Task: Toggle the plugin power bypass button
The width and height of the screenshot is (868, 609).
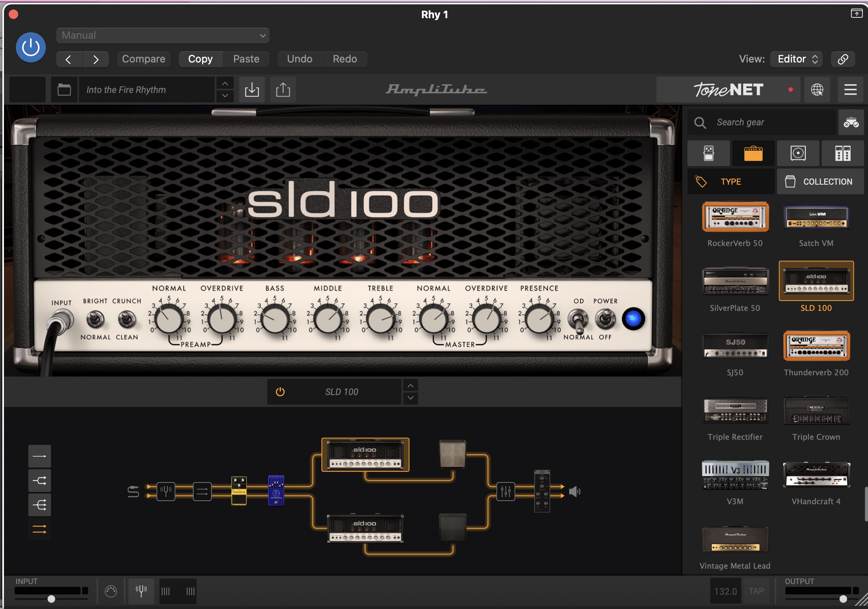Action: point(31,47)
